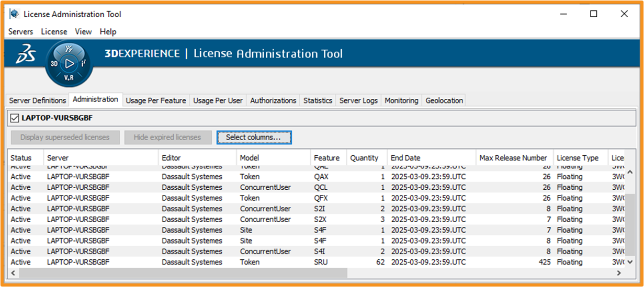Uncheck the LAPTOP-VURSBGBF server checkbox

[x=14, y=118]
